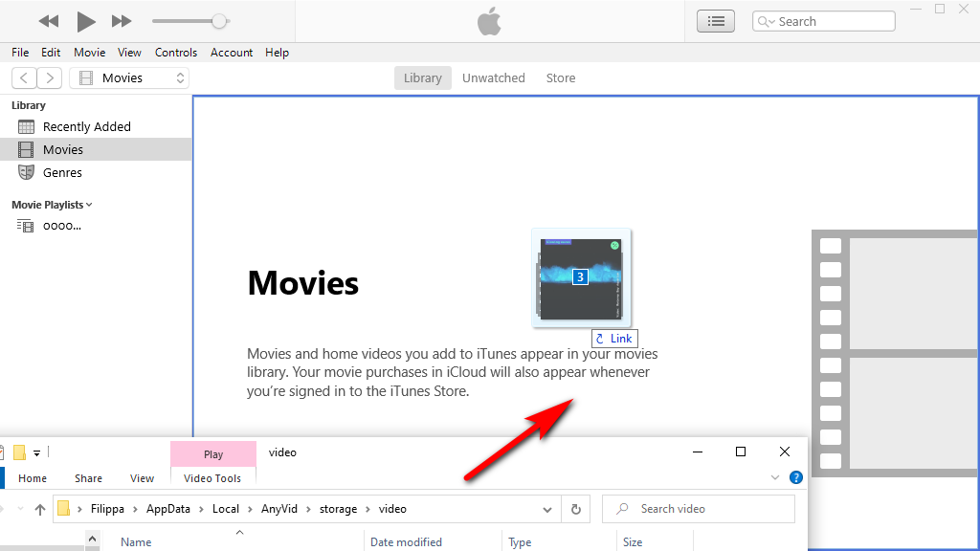The width and height of the screenshot is (980, 551).
Task: Click storage in the address path
Action: (338, 509)
